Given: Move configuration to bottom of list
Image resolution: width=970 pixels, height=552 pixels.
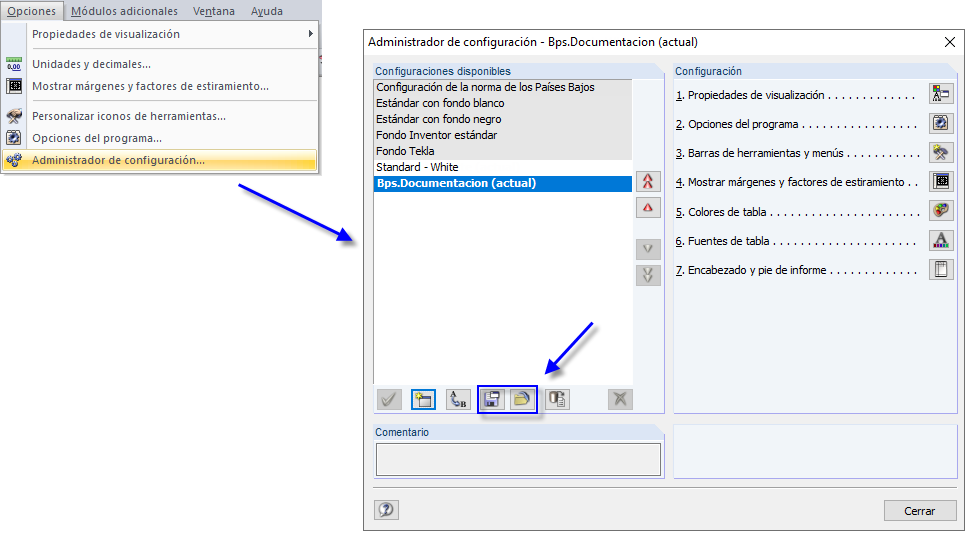Looking at the screenshot, I should [x=648, y=275].
